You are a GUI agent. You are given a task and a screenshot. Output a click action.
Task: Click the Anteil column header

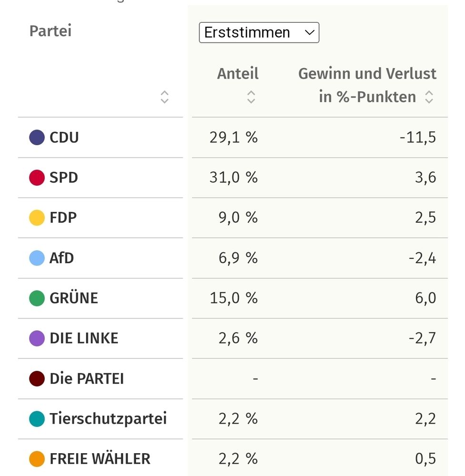237,73
